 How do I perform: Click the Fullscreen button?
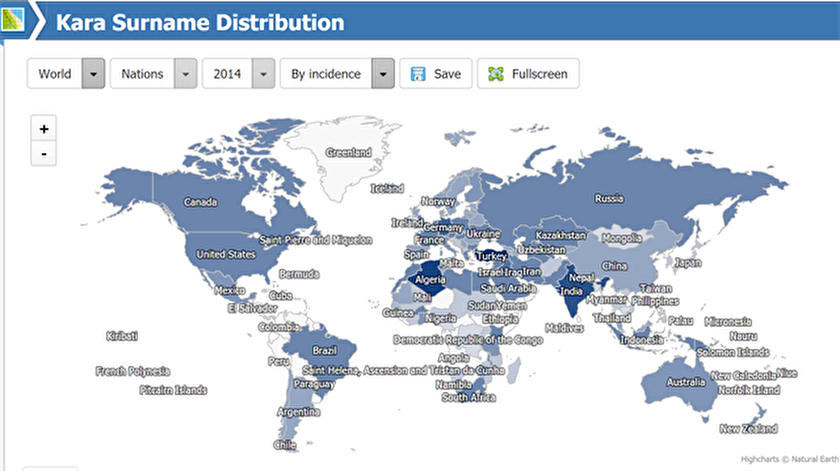coord(528,73)
